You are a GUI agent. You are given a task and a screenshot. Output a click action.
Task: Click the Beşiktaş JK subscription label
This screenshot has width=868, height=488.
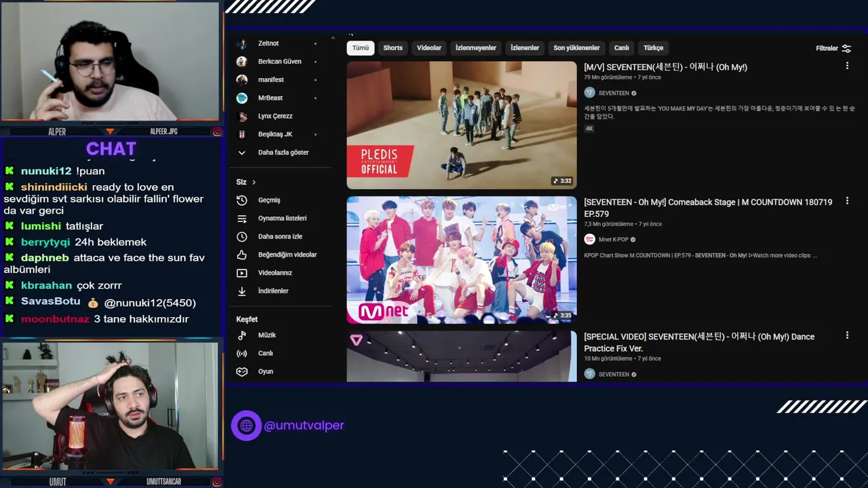tap(275, 134)
